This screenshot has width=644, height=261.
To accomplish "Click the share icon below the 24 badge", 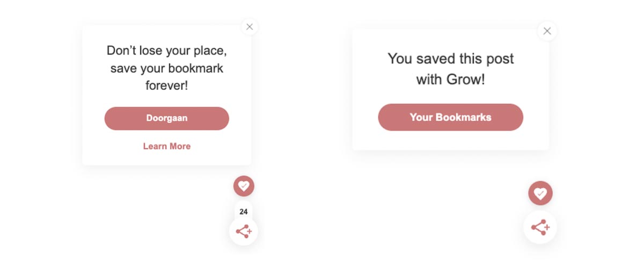I will pos(243,231).
